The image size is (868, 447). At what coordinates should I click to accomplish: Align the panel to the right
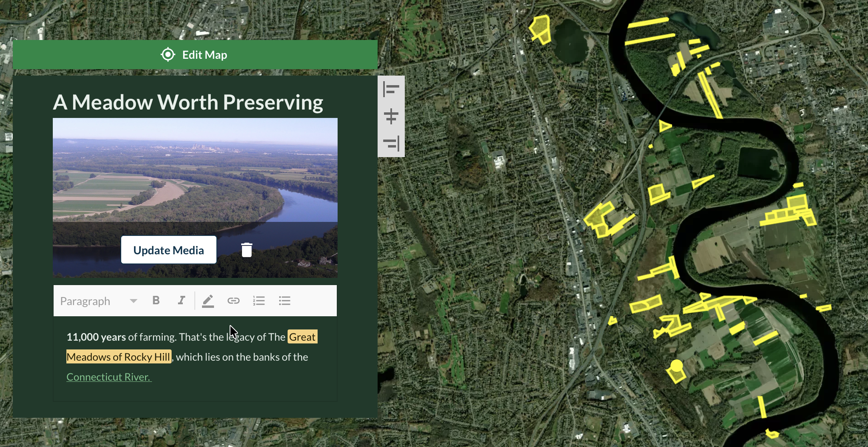pyautogui.click(x=391, y=143)
